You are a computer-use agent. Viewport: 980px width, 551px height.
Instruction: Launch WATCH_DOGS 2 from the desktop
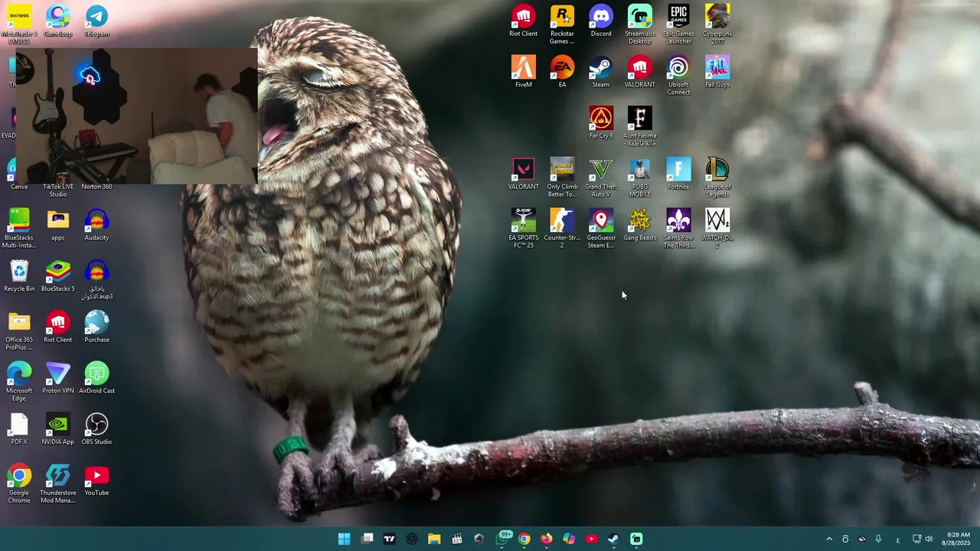click(717, 228)
